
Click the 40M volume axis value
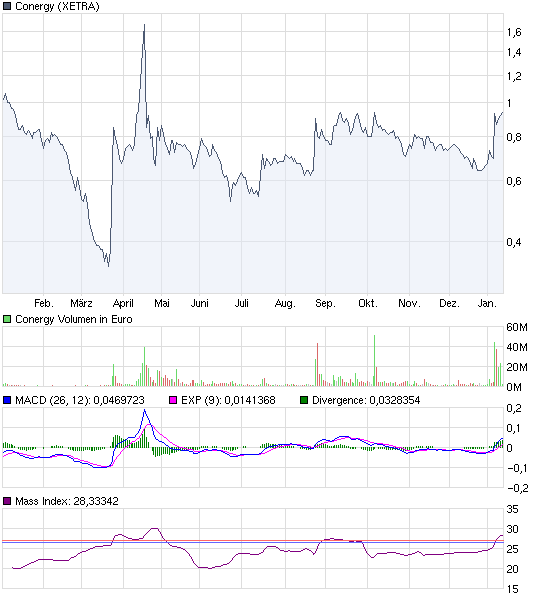pos(517,347)
